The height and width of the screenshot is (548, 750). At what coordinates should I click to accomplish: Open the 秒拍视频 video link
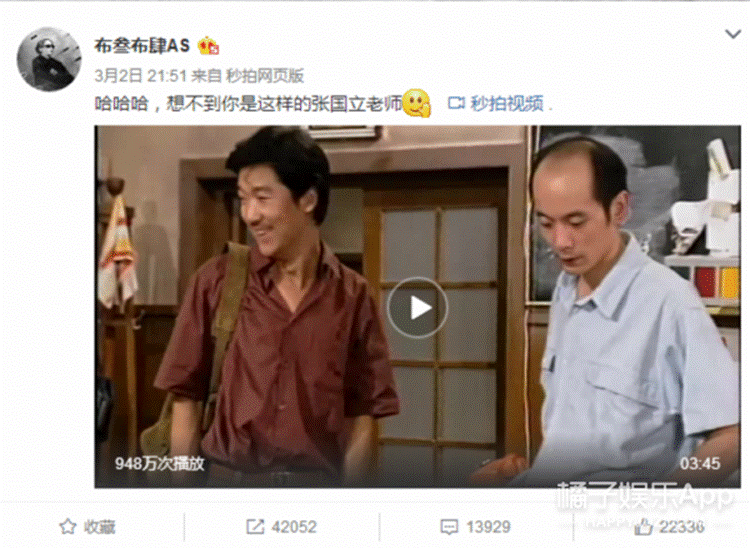point(507,103)
